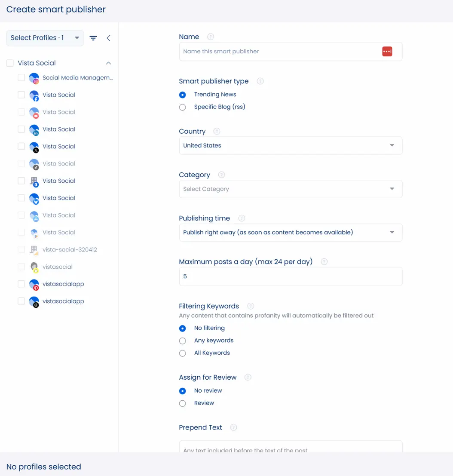453x476 pixels.
Task: Select the Any keywords filtering option
Action: [183, 341]
